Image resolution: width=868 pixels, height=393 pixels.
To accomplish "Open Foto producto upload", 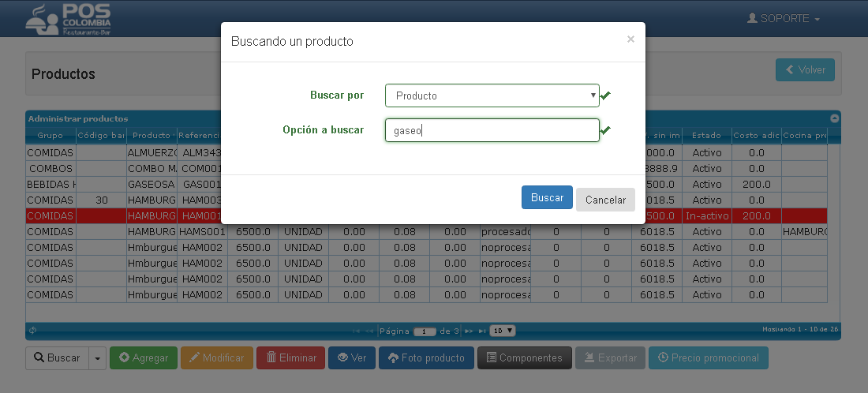I will 426,358.
